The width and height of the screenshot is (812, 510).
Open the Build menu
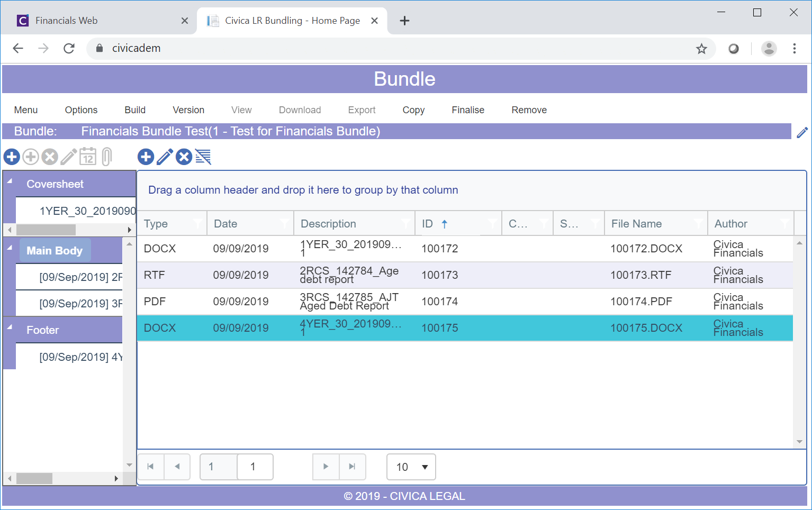tap(135, 110)
